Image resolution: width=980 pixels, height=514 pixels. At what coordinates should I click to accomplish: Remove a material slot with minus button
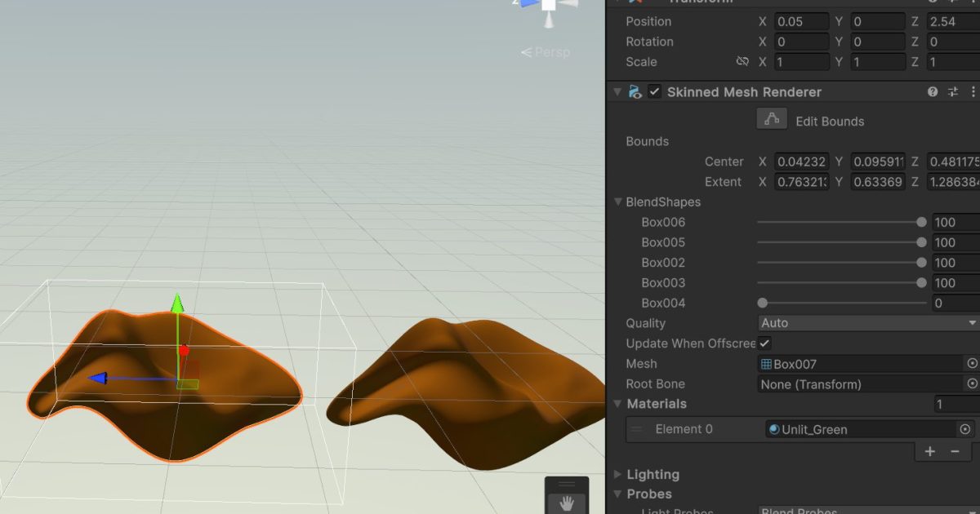coord(955,451)
